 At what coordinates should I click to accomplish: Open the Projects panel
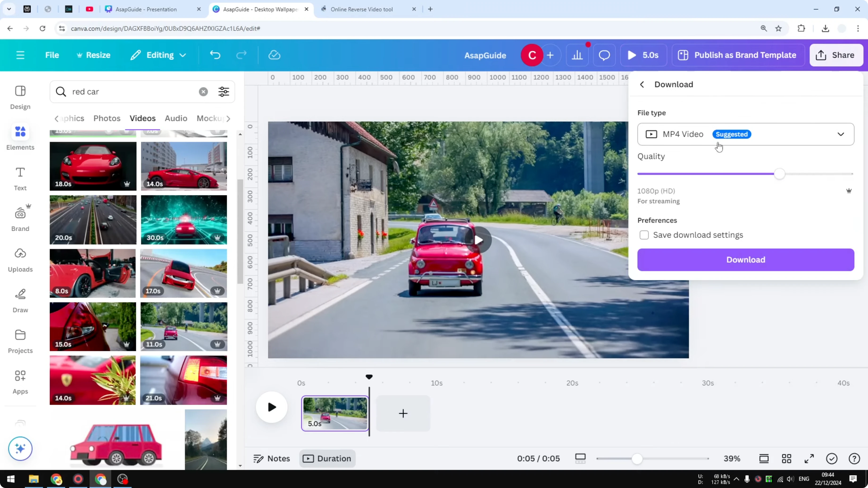click(20, 341)
